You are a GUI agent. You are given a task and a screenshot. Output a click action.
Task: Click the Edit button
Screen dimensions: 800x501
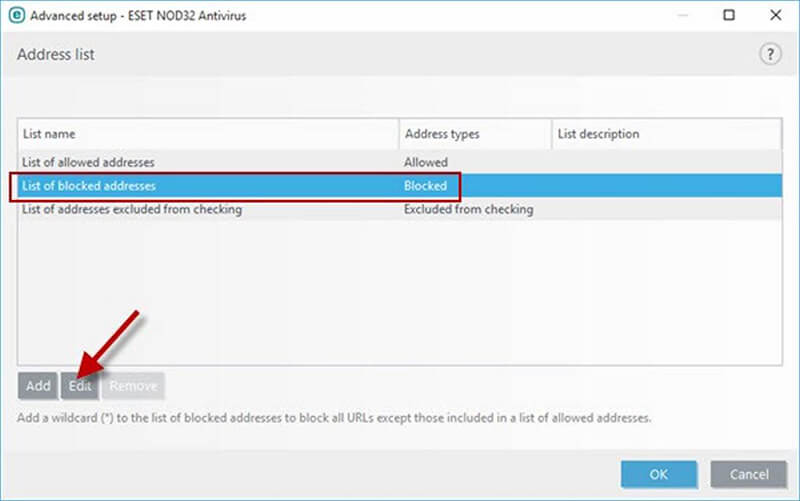80,386
